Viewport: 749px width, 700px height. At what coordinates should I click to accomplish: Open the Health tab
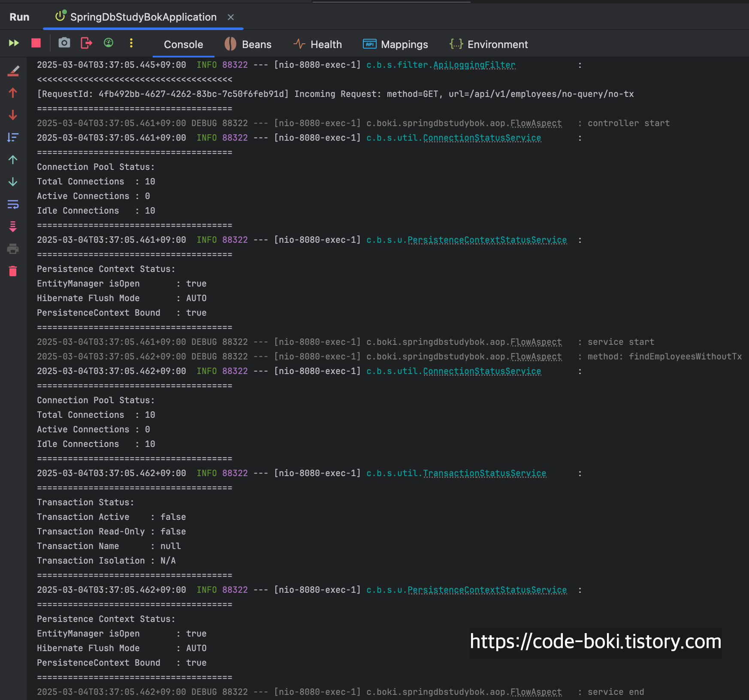click(317, 44)
